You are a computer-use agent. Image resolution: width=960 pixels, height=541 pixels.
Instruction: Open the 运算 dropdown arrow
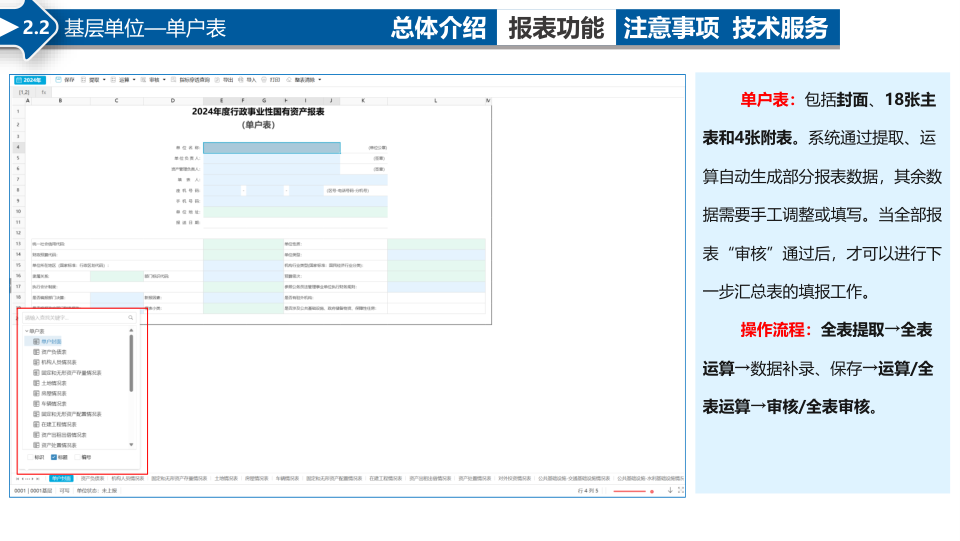click(134, 80)
